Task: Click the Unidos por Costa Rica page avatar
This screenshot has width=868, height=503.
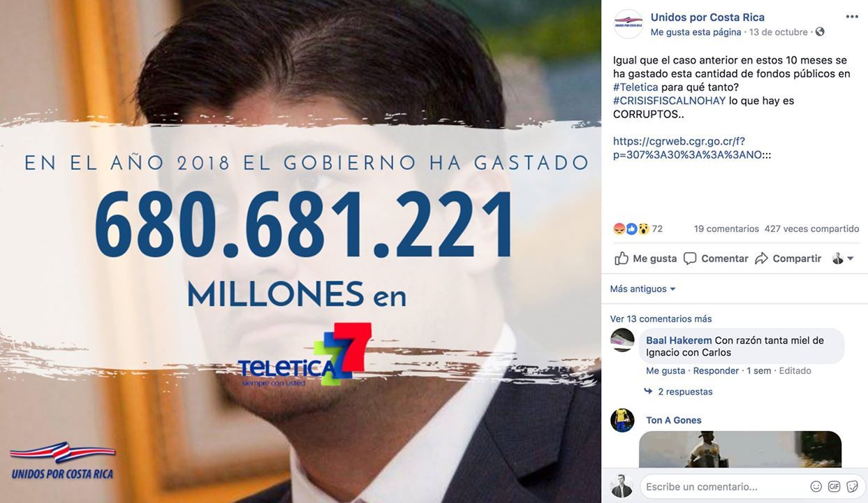Action: pyautogui.click(x=628, y=24)
